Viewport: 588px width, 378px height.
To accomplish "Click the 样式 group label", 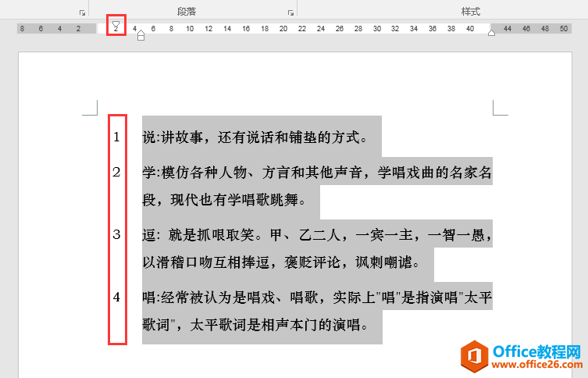I will tap(471, 12).
